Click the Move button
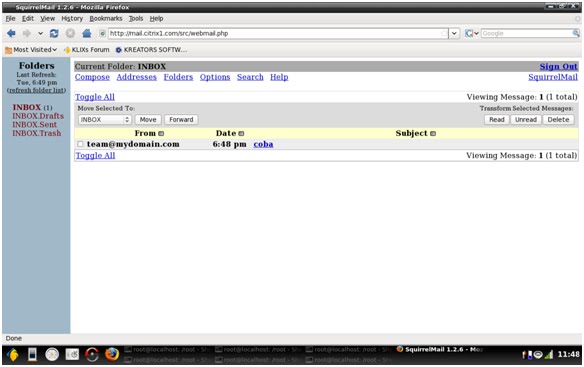Viewport: 584px width, 367px height. click(x=148, y=120)
